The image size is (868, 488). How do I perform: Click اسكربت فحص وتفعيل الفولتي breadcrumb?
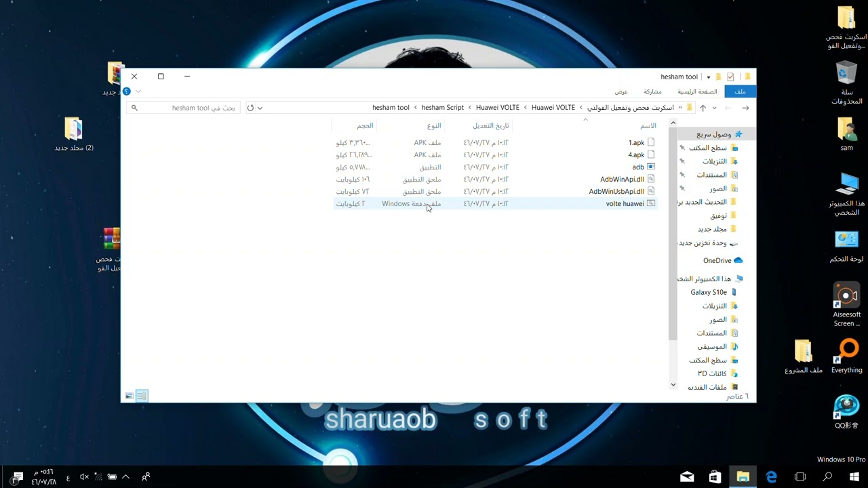(x=630, y=108)
